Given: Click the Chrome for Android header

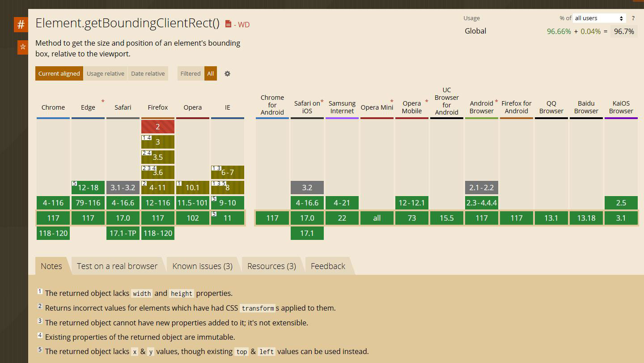Looking at the screenshot, I should 272,105.
